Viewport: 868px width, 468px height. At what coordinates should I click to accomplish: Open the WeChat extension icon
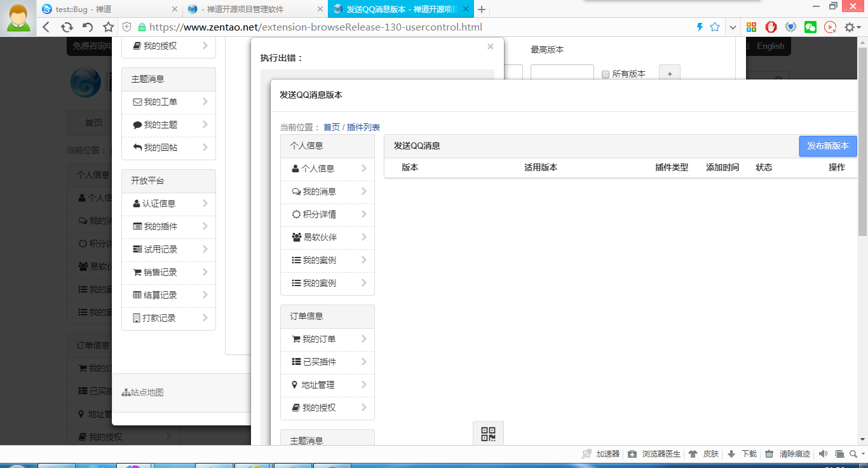pyautogui.click(x=810, y=27)
